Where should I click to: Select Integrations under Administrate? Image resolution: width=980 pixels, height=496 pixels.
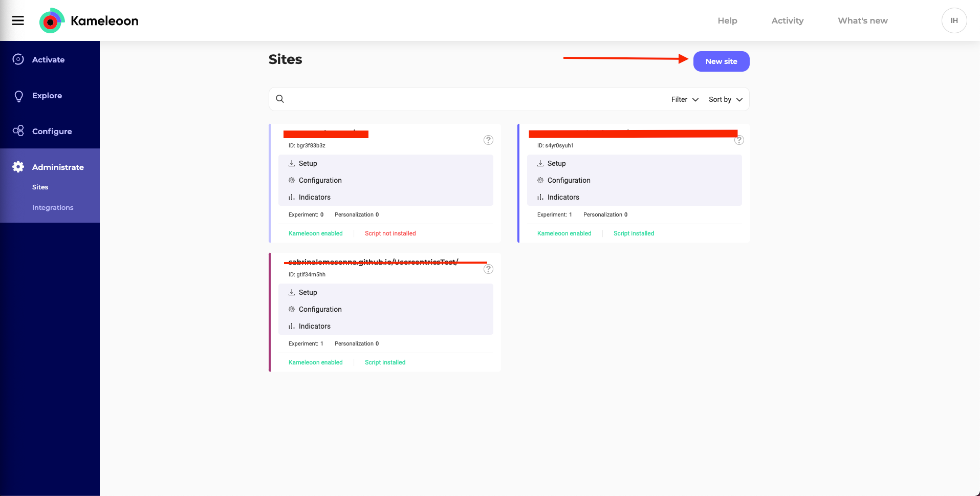tap(53, 207)
